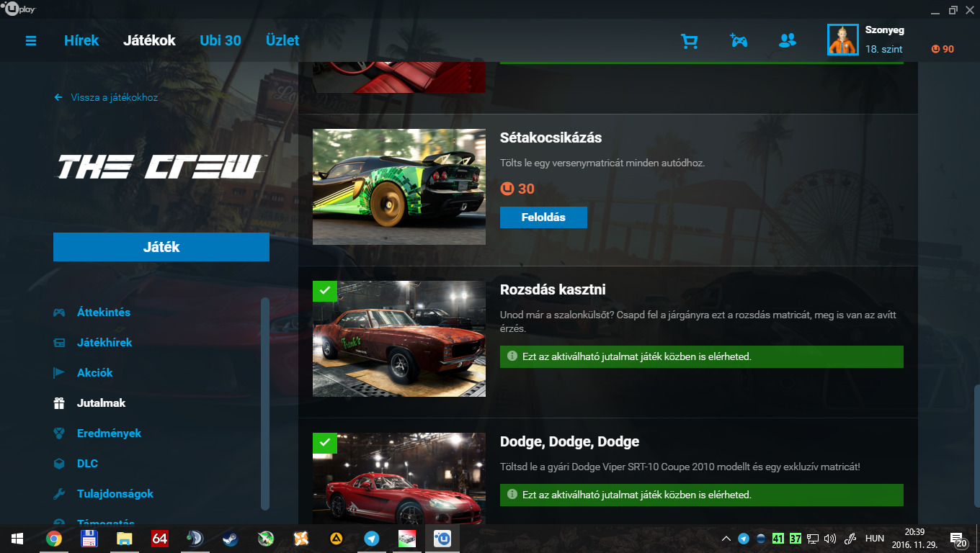Click the username Szonyeg
This screenshot has height=553, width=980.
tap(885, 30)
